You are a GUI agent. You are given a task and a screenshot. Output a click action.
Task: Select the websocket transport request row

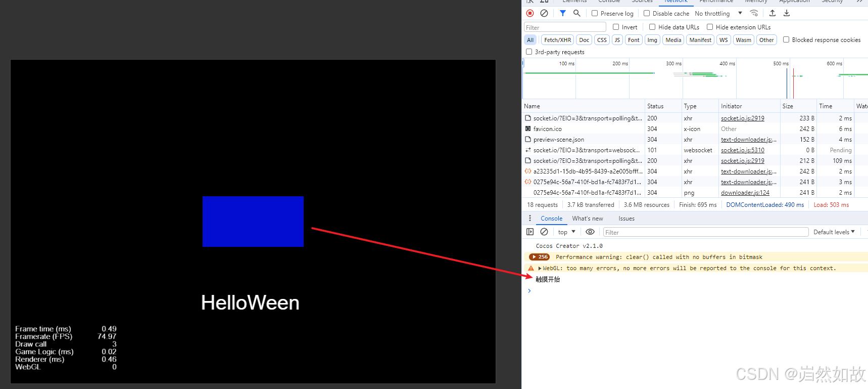tap(695, 150)
